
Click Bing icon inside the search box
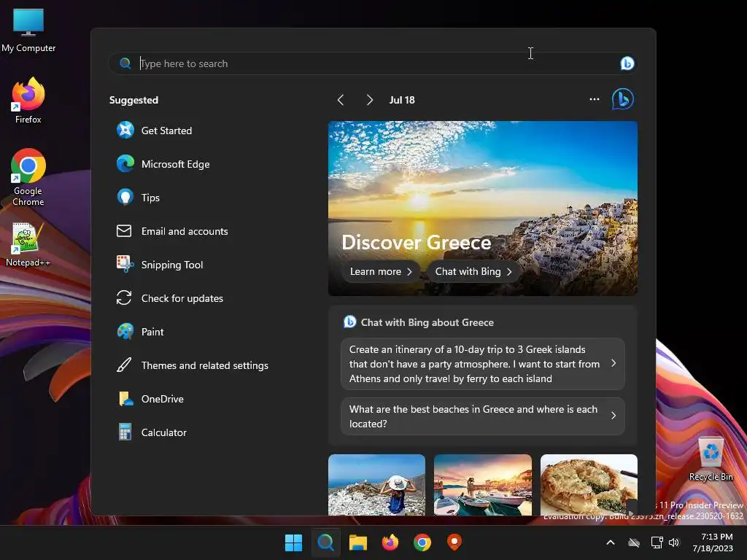627,63
